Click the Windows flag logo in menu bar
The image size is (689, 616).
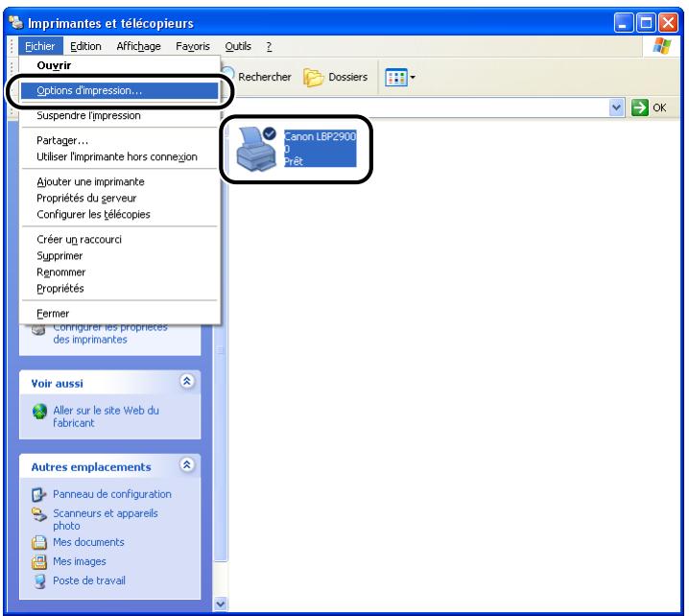[662, 46]
